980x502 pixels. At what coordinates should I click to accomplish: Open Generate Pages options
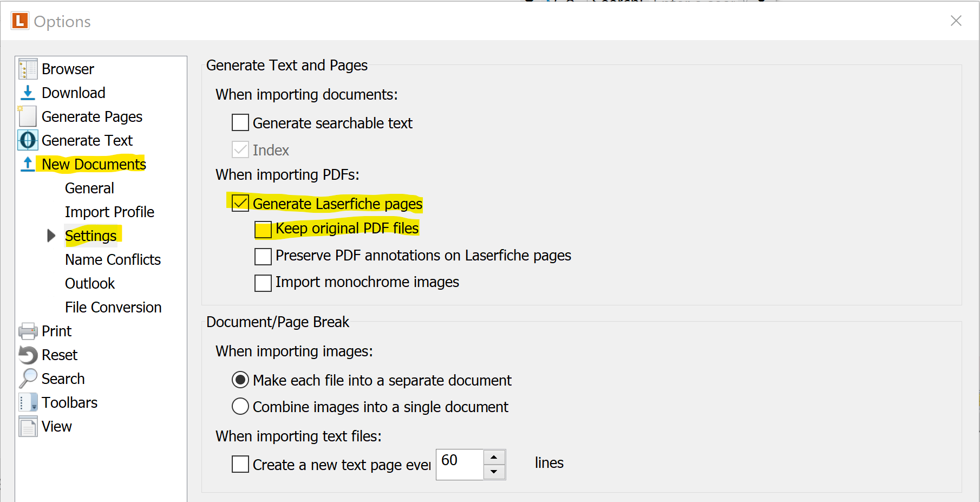[92, 117]
